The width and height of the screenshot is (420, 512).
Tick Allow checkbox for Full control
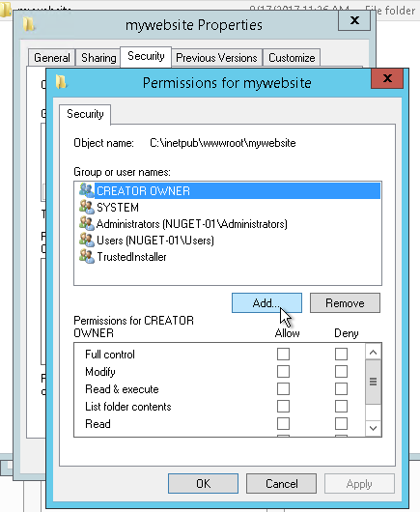click(x=283, y=354)
